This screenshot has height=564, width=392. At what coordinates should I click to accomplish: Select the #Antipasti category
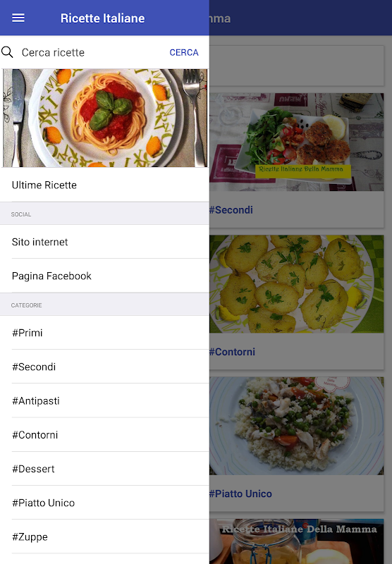104,400
